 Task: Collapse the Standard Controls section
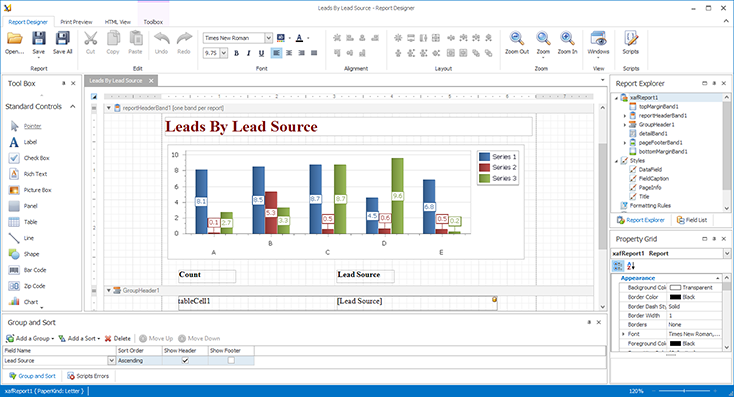tap(73, 107)
